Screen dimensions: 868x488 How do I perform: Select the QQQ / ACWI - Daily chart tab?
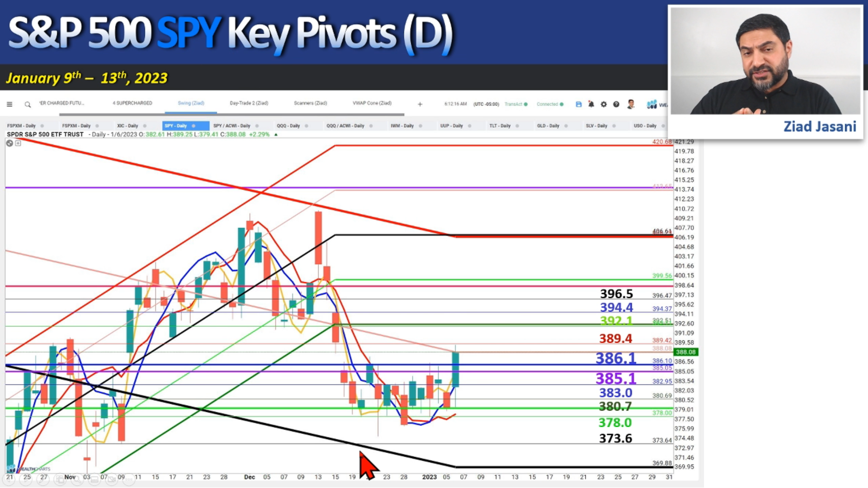pyautogui.click(x=345, y=126)
